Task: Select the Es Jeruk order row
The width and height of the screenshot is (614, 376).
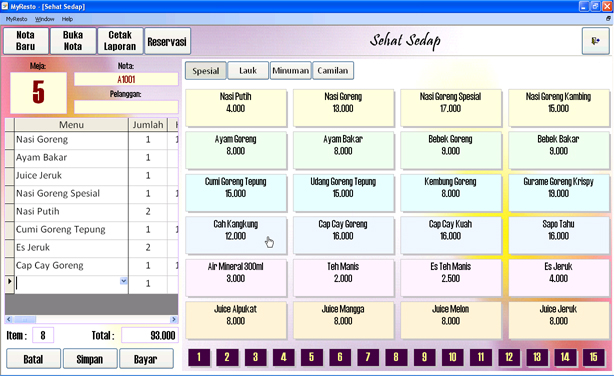Action: (92, 248)
